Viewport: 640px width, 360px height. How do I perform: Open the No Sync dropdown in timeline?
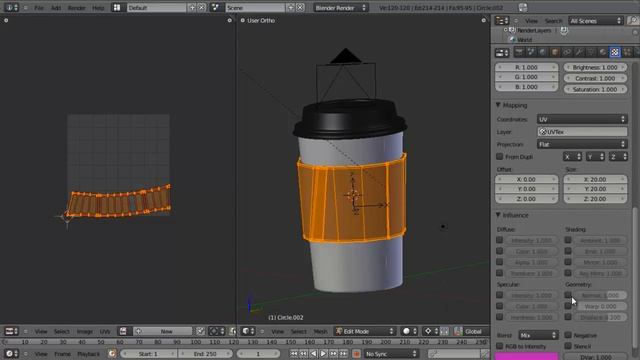(391, 353)
